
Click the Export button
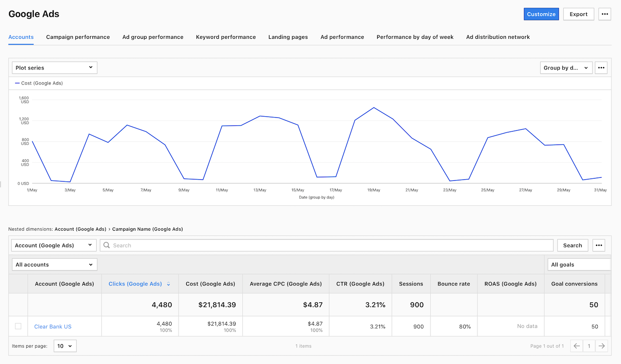tap(578, 14)
